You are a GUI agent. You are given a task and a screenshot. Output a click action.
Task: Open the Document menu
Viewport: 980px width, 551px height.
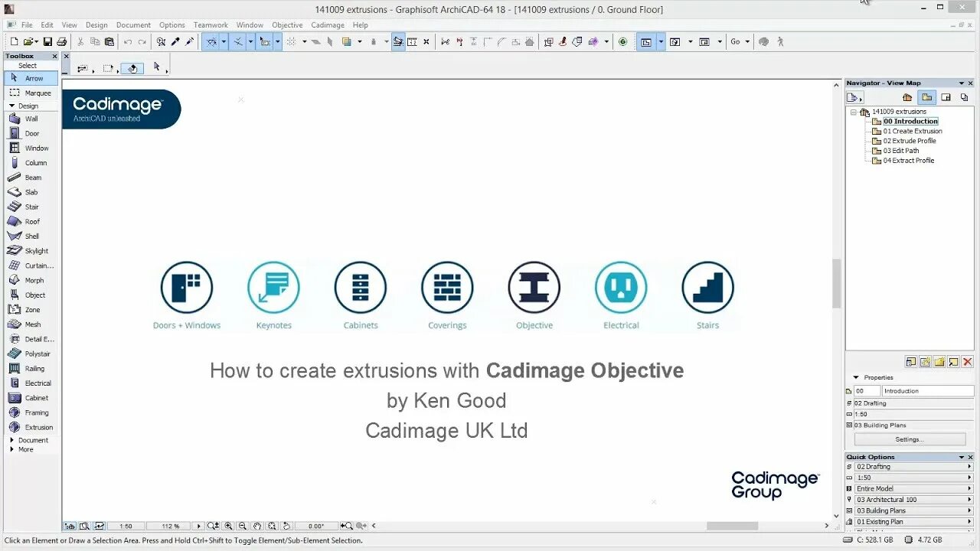(133, 25)
